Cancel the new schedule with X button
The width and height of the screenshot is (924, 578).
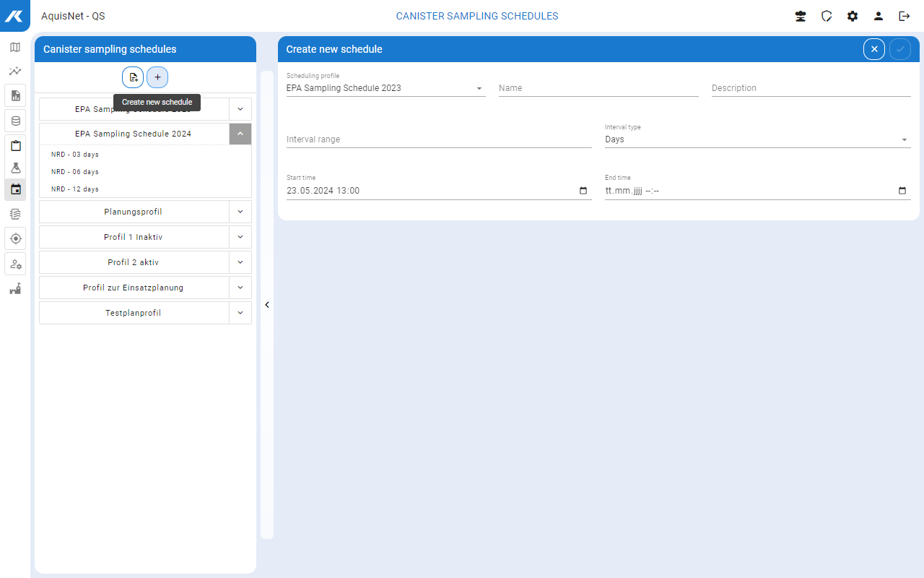(x=874, y=49)
